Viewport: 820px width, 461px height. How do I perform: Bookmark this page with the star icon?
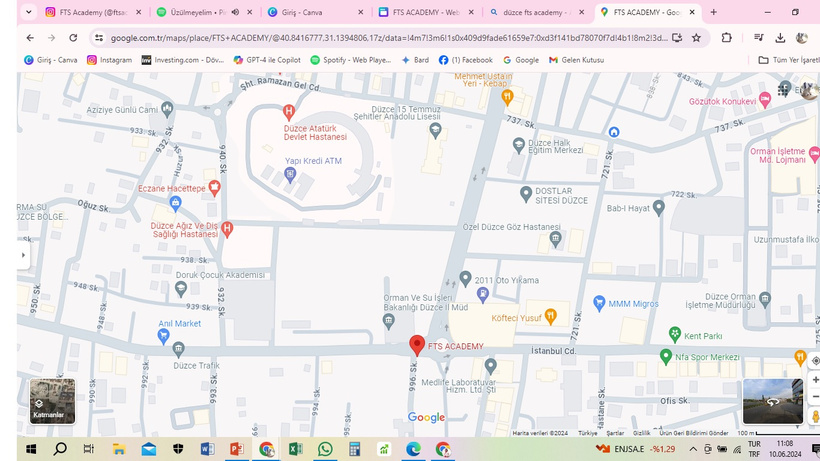[696, 38]
